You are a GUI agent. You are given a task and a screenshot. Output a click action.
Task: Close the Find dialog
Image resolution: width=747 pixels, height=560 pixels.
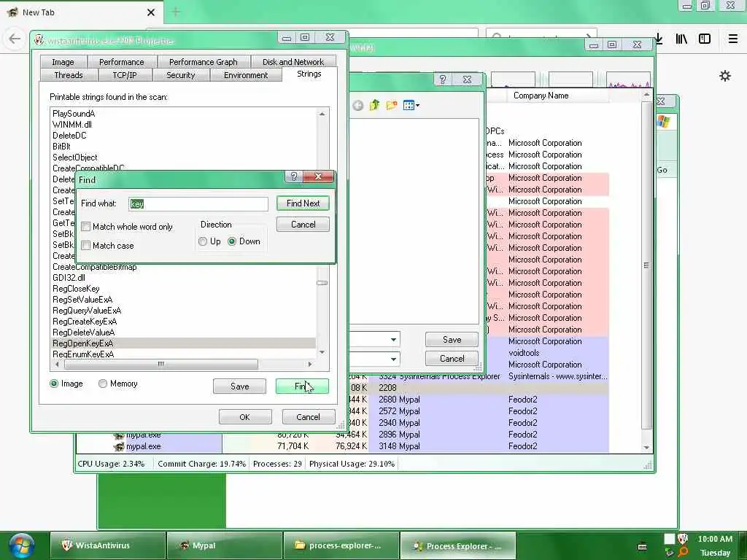click(x=318, y=176)
